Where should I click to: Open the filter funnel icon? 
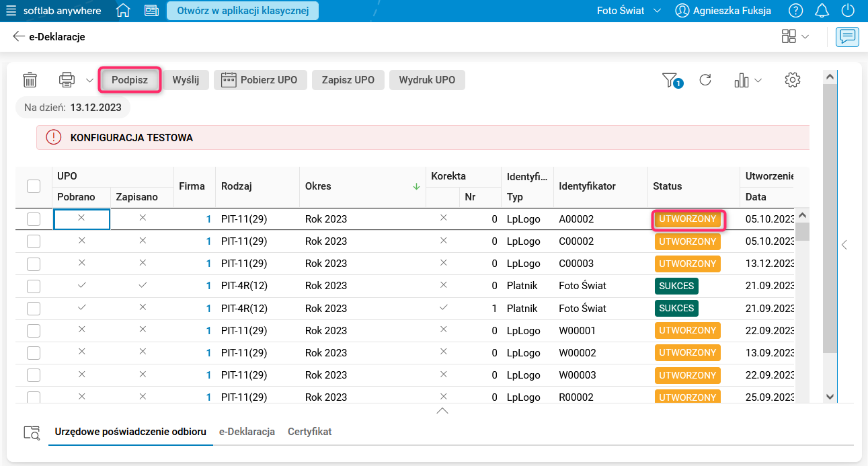click(670, 80)
